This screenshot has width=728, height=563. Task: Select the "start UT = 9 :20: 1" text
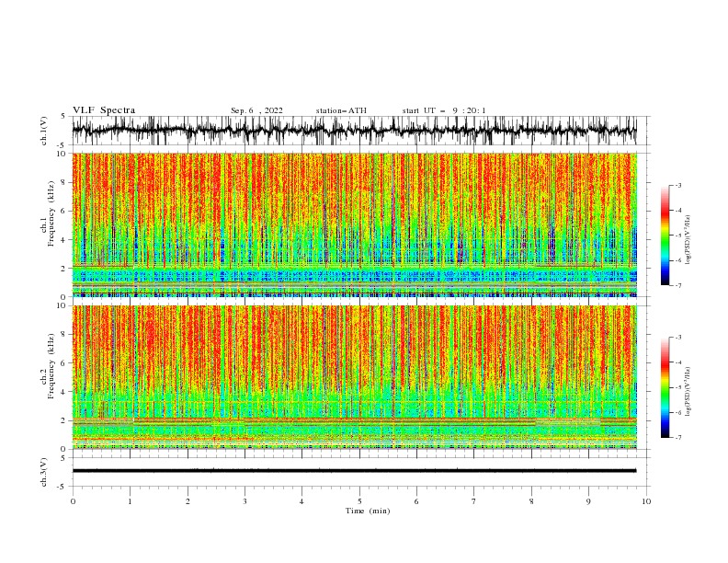pyautogui.click(x=444, y=110)
